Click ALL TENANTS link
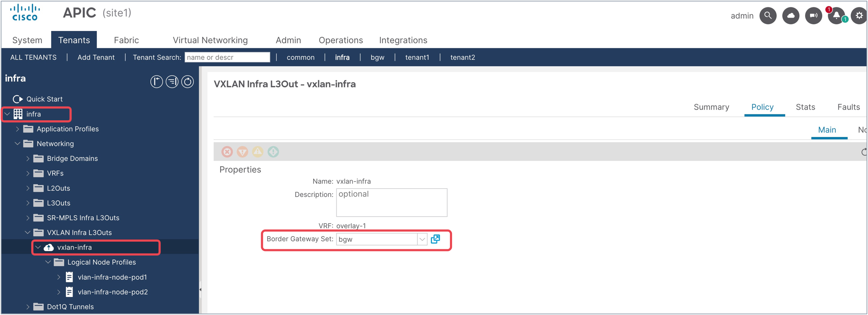 (33, 57)
